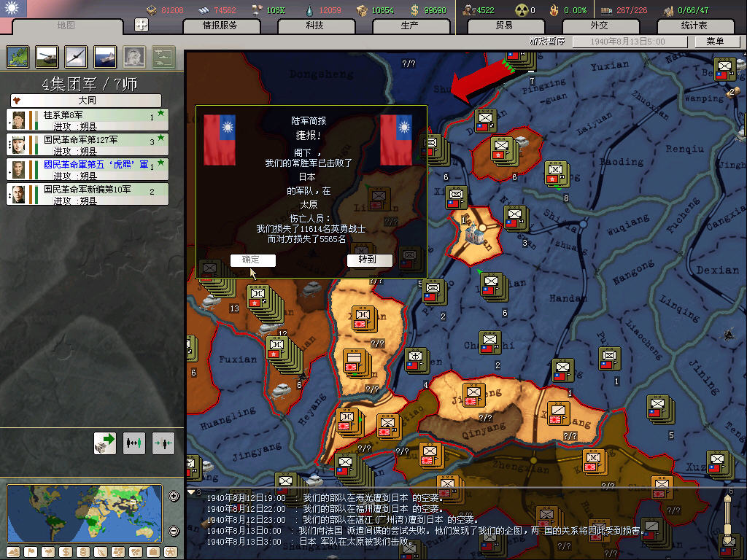Click the green star on 桂系第8军 row
This screenshot has width=747, height=560.
coord(161,113)
